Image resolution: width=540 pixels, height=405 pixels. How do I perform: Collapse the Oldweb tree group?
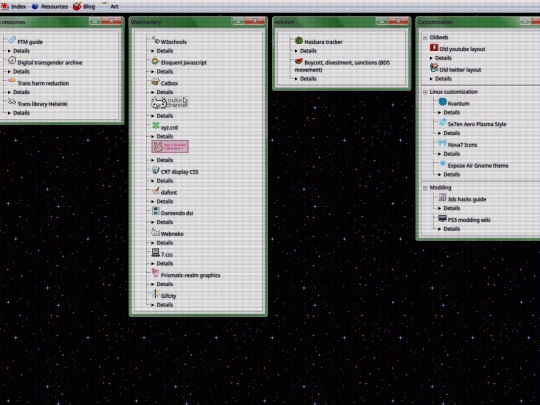(426, 38)
